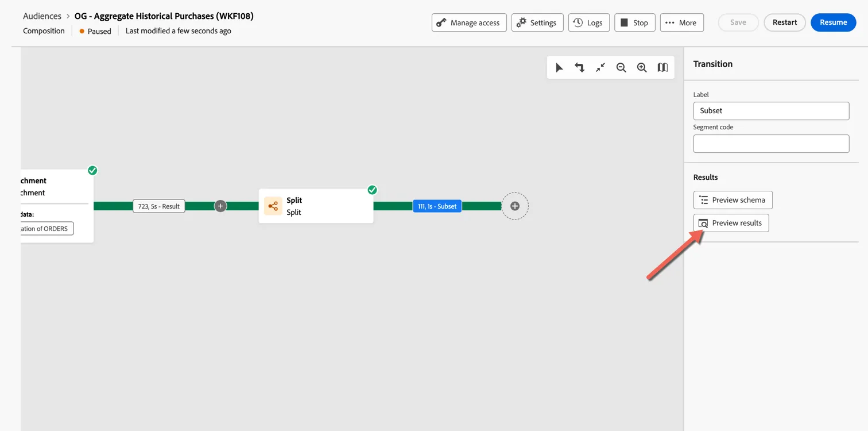Viewport: 868px width, 431px height.
Task: Click the Paused status indicator
Action: (x=95, y=31)
